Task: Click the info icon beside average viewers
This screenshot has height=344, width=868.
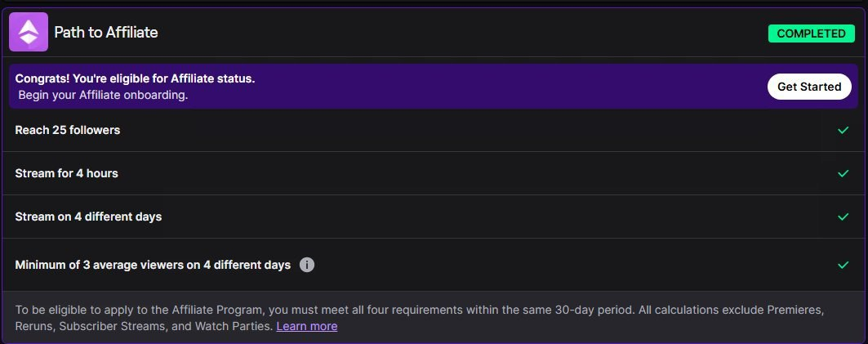Action: coord(307,265)
